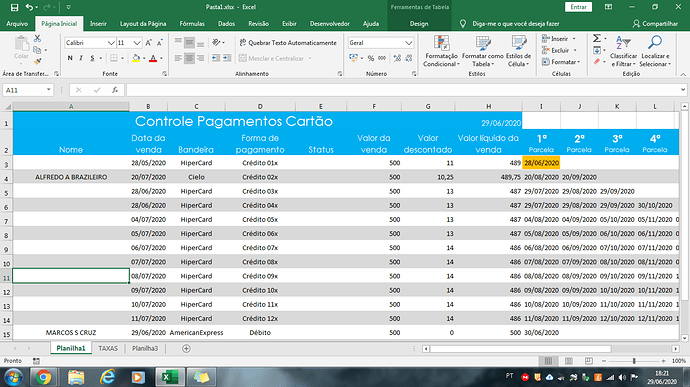Click the Compartilhar button

[655, 24]
